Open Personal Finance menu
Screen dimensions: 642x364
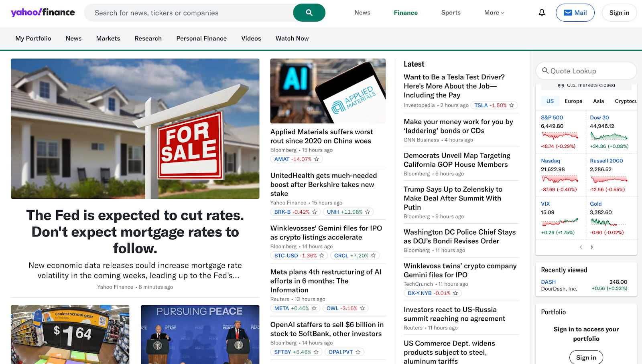[201, 38]
